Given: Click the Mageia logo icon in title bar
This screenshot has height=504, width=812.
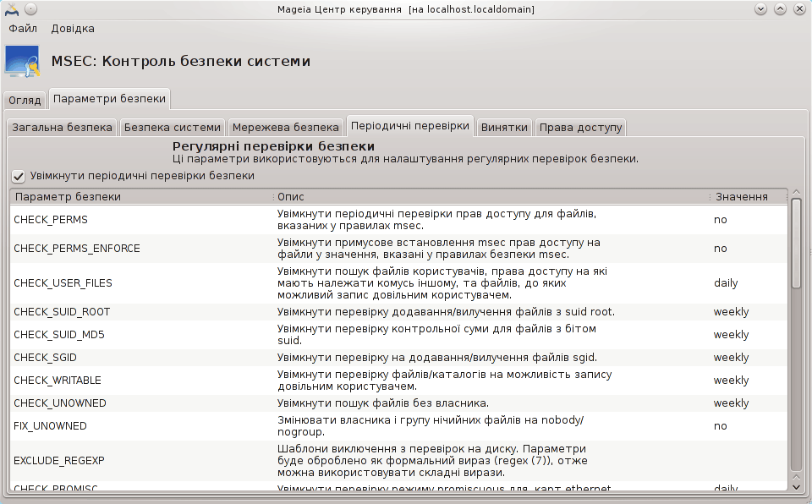Looking at the screenshot, I should (x=12, y=9).
